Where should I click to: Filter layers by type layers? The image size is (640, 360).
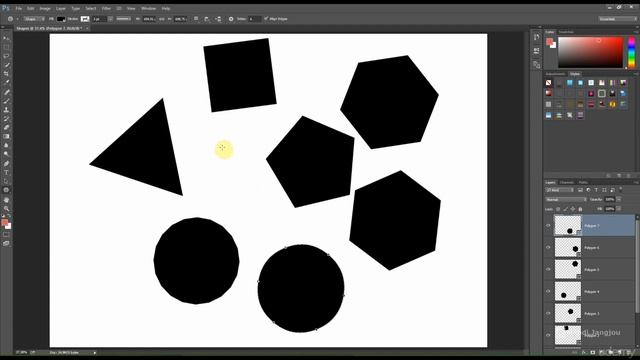pos(596,190)
